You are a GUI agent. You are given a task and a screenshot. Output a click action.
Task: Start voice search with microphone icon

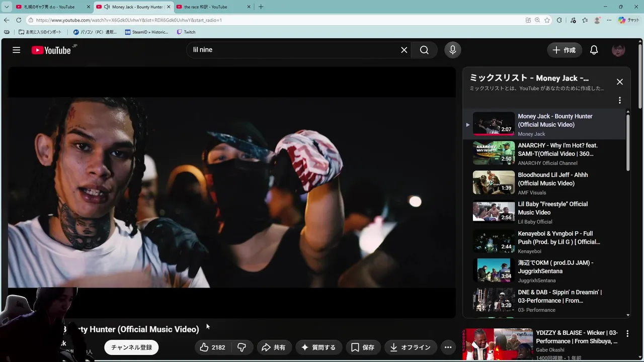pos(453,50)
